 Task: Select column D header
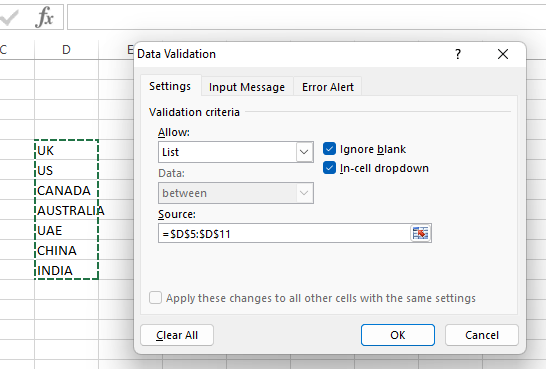coord(66,50)
